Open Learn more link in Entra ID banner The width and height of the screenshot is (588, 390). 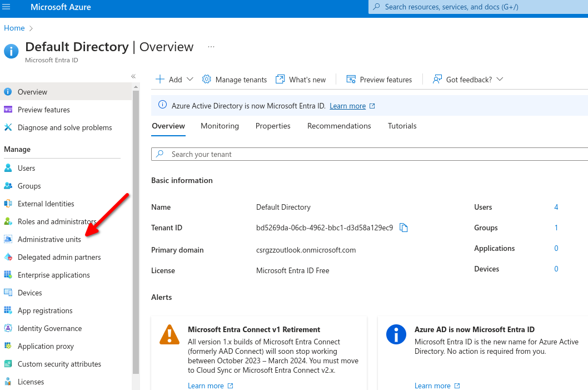click(x=347, y=106)
